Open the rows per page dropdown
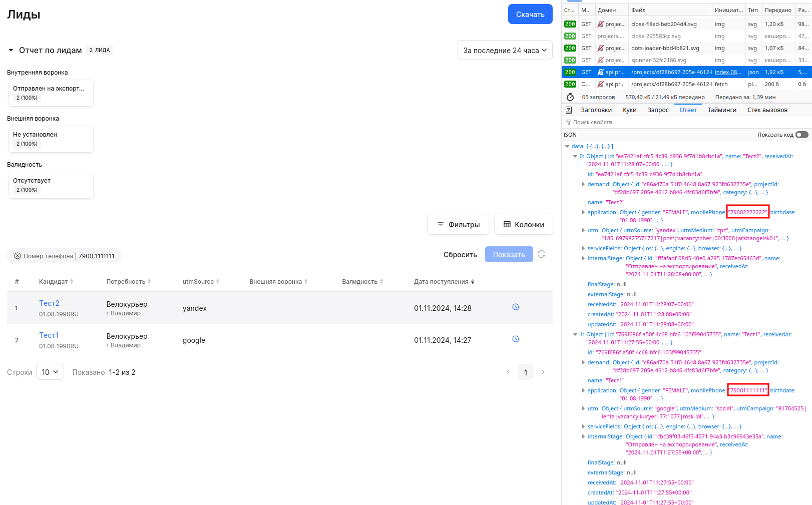Screen dimensions: 812x505 (50, 372)
